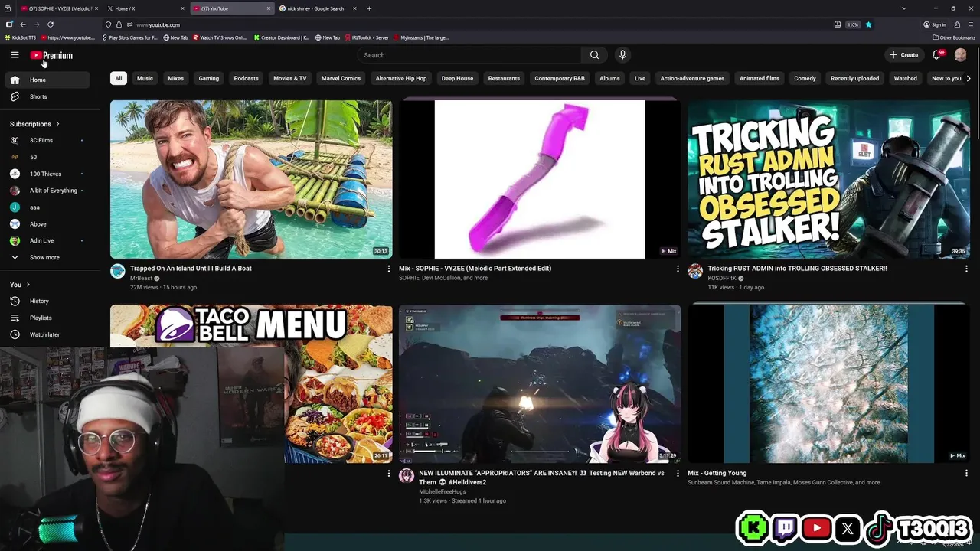The image size is (980, 551).
Task: Expand subscriptions with Show more
Action: click(47, 257)
